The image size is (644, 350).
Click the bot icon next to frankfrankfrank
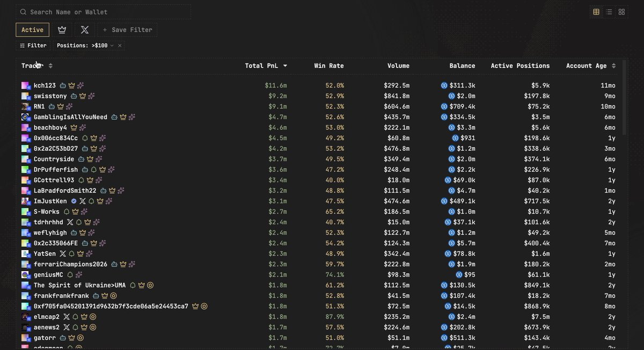coord(96,296)
